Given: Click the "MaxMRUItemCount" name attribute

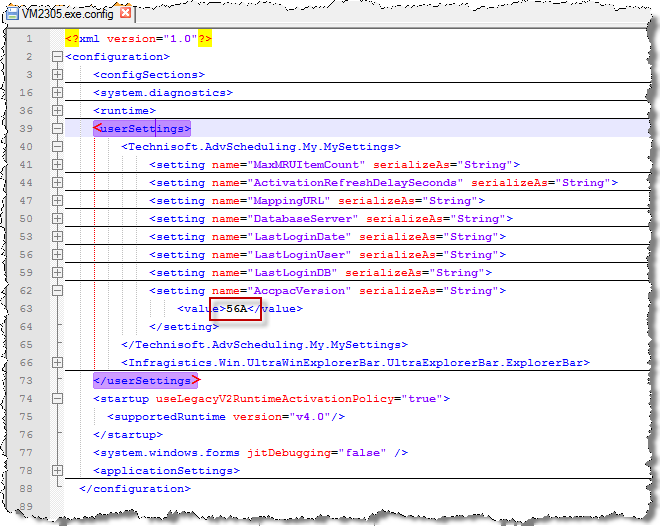Looking at the screenshot, I should tap(288, 165).
